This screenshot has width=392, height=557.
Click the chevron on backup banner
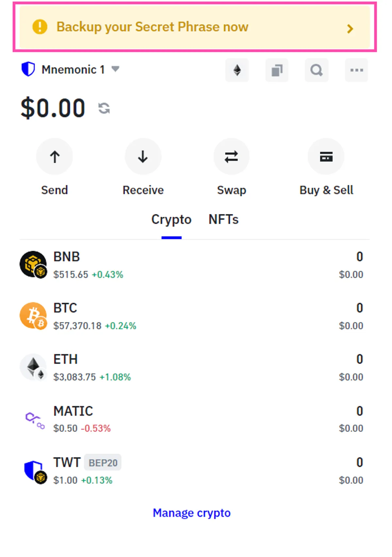click(350, 29)
